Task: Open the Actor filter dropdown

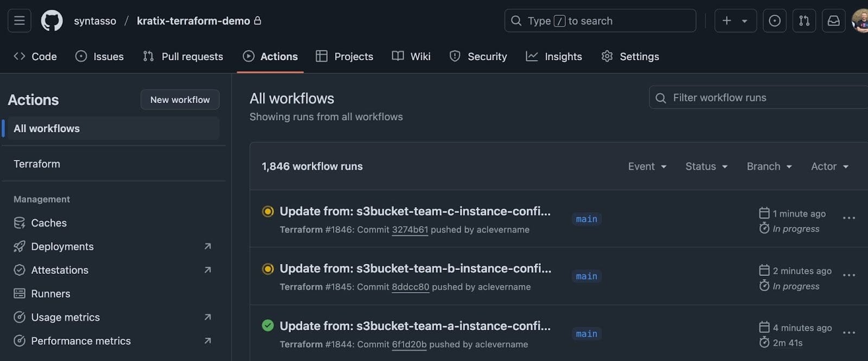Action: 829,166
